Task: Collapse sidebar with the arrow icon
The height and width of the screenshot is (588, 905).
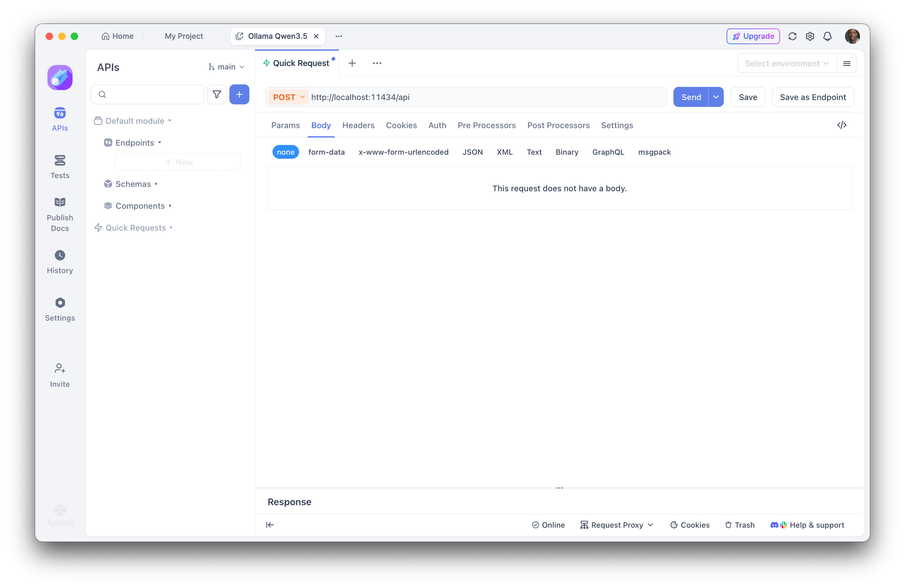Action: click(270, 525)
